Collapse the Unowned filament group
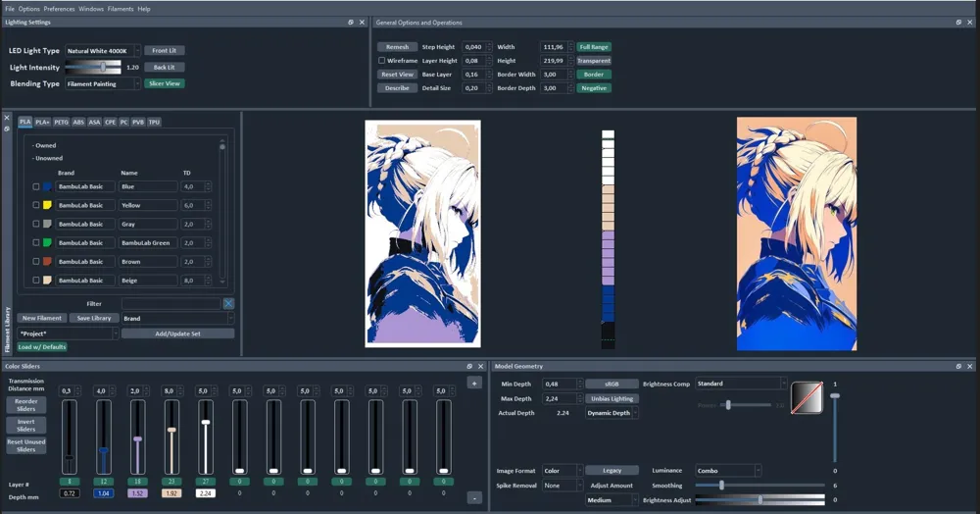The image size is (980, 514). (x=47, y=158)
